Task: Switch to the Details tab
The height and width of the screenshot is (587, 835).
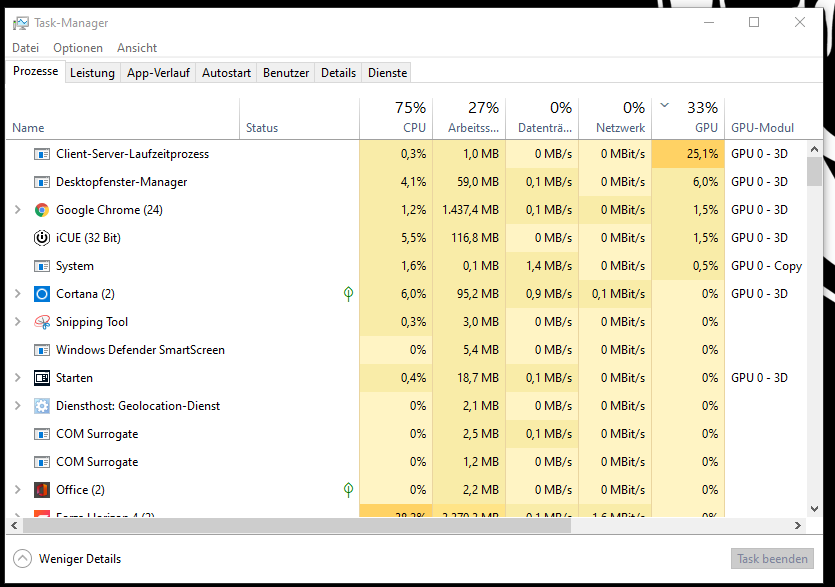Action: (338, 73)
